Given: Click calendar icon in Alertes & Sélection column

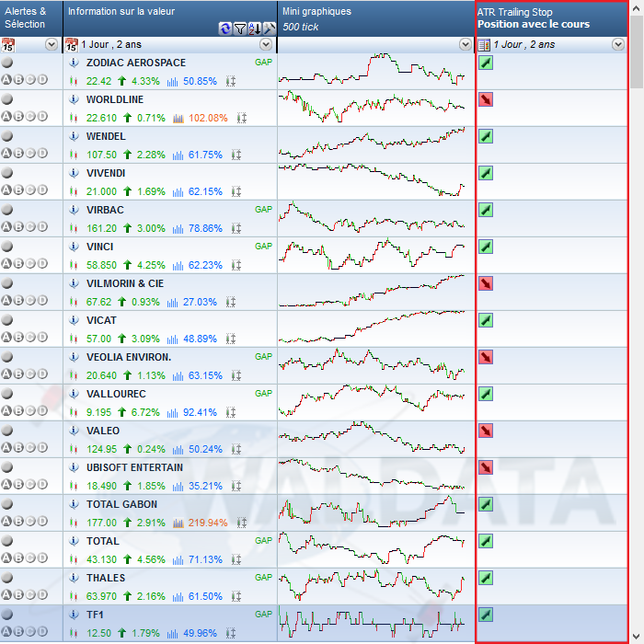Looking at the screenshot, I should tap(7, 45).
